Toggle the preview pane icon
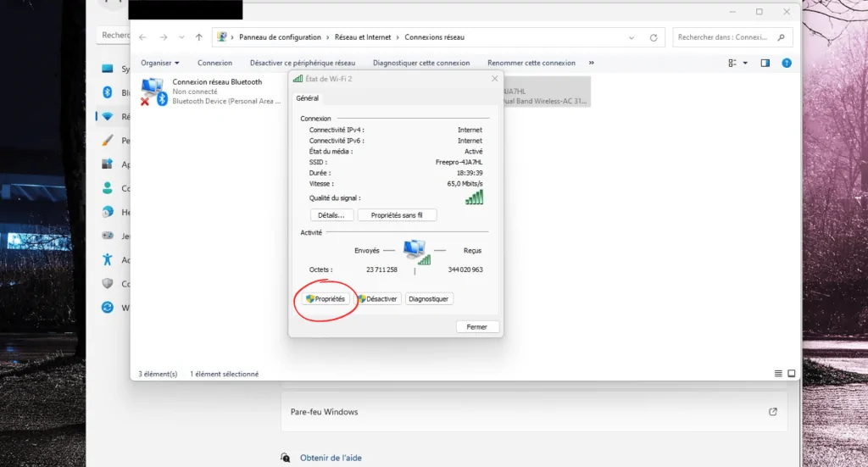 [x=765, y=63]
